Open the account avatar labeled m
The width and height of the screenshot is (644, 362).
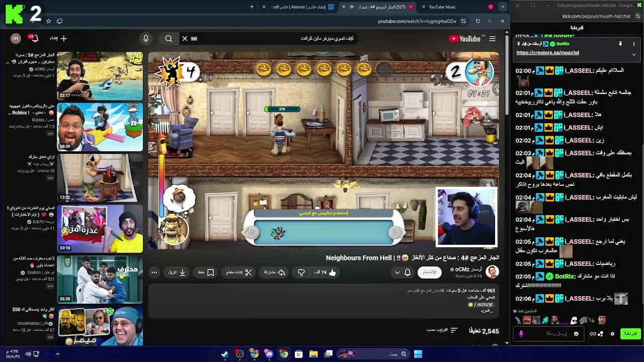(16, 38)
